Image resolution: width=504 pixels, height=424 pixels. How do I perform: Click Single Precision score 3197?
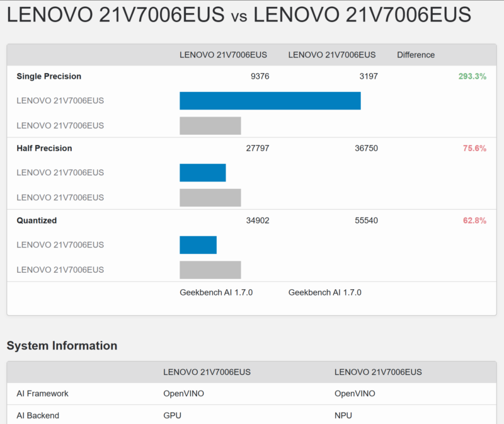click(369, 76)
